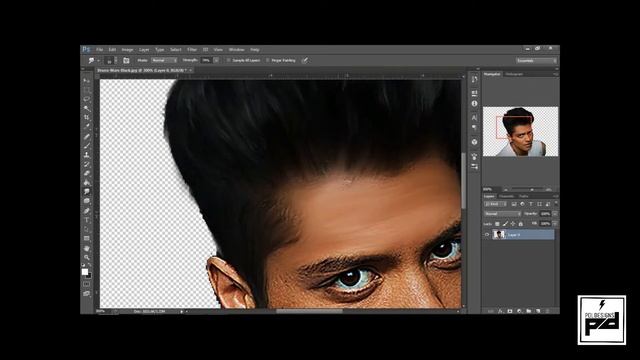Select the Pen tool

(x=87, y=211)
